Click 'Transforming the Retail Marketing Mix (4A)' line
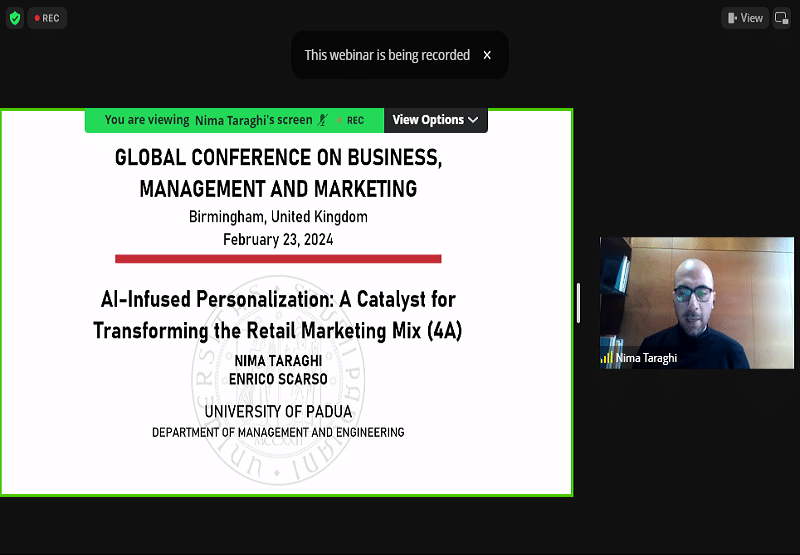This screenshot has width=800, height=555. [x=278, y=331]
